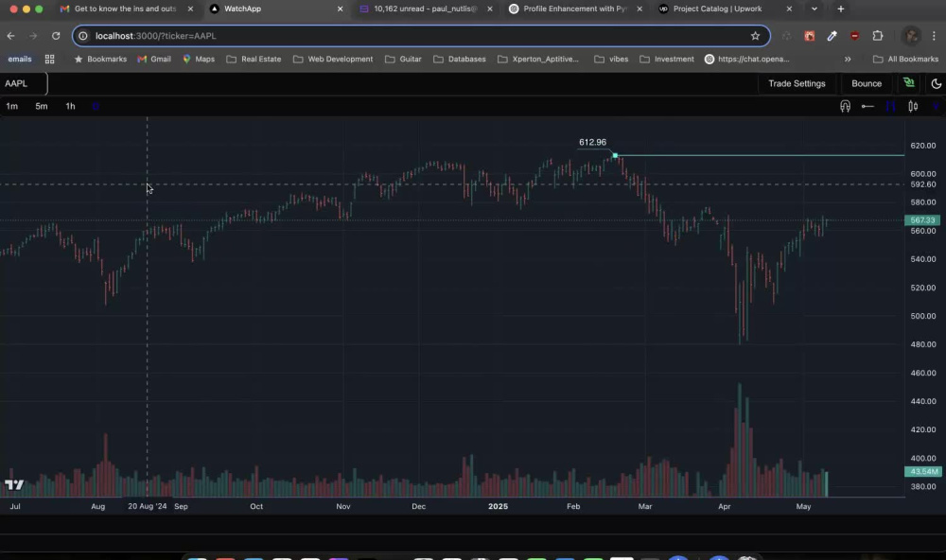This screenshot has height=560, width=946.
Task: Select the blue bar chart style icon
Action: point(890,106)
